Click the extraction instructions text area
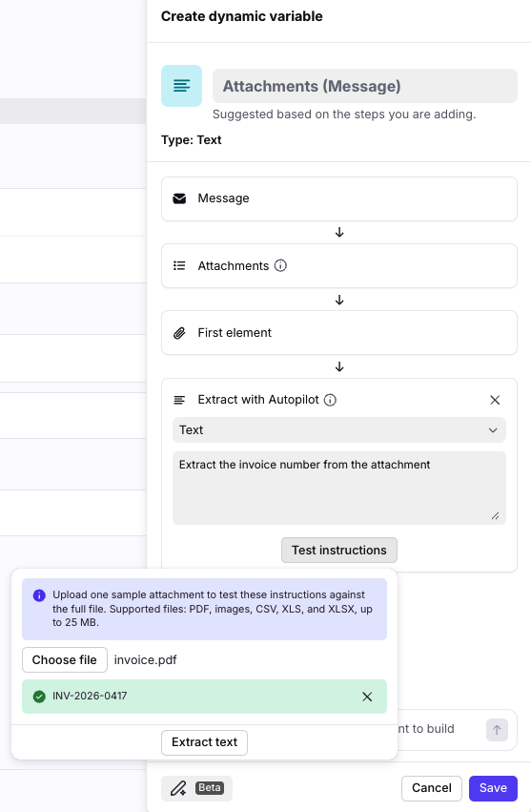The height and width of the screenshot is (812, 531). point(339,488)
